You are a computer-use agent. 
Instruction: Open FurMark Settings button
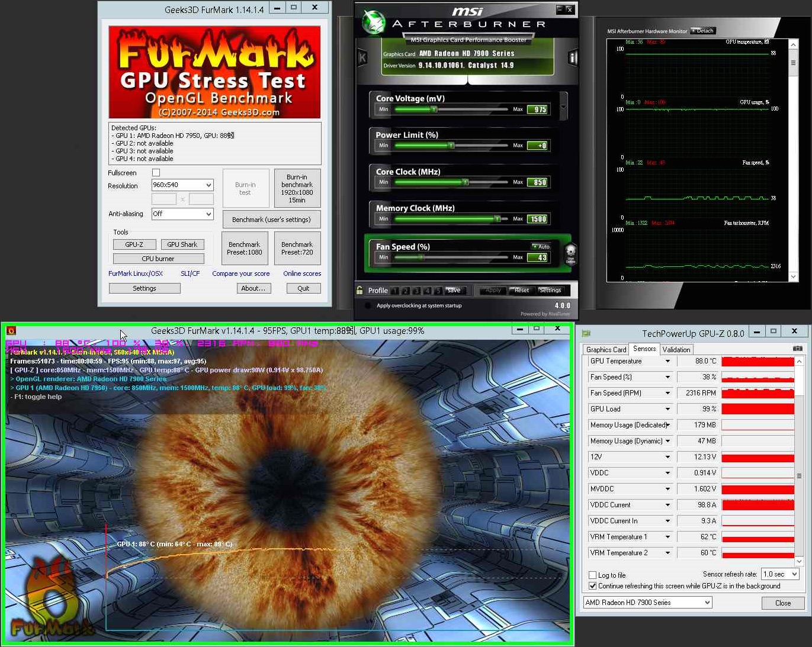point(145,288)
